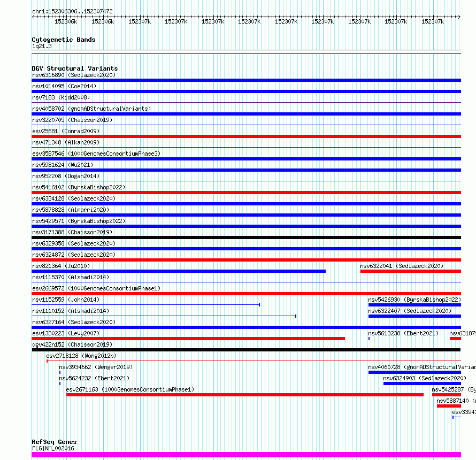Open nsv5981624 (Wu2021) variant
The height and width of the screenshot is (460, 476).
(63, 165)
